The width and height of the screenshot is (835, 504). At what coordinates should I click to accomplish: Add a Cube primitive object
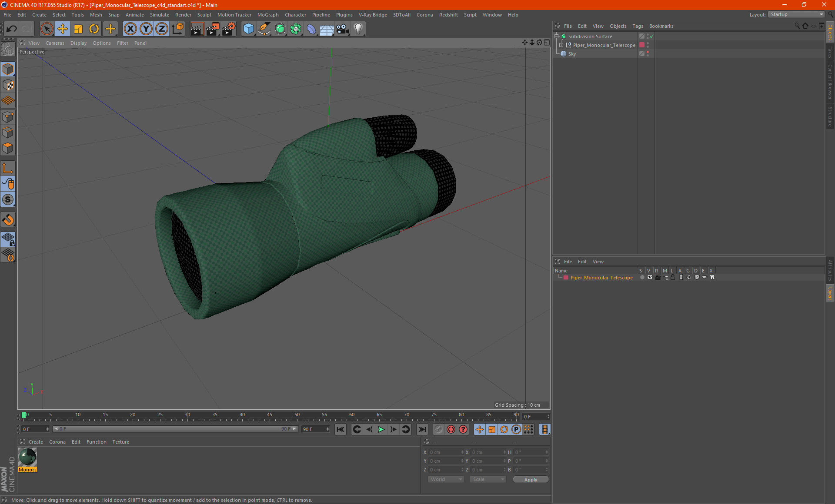click(248, 29)
